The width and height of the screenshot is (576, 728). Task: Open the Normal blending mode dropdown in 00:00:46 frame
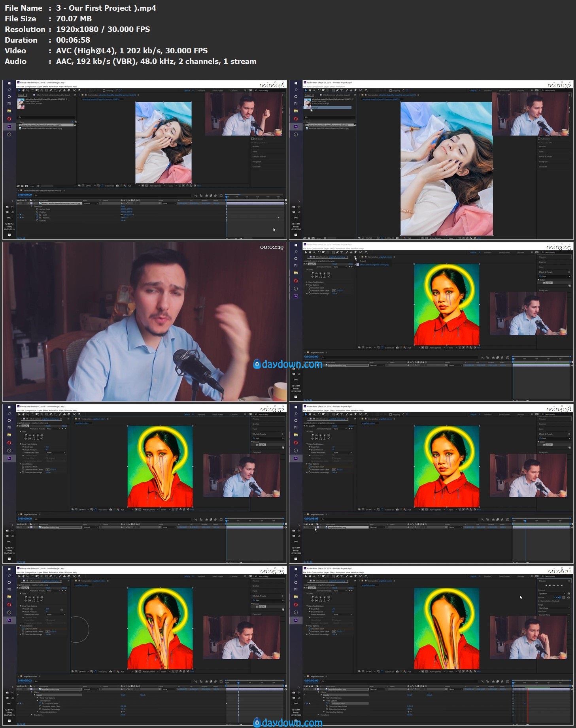pyautogui.click(x=90, y=203)
